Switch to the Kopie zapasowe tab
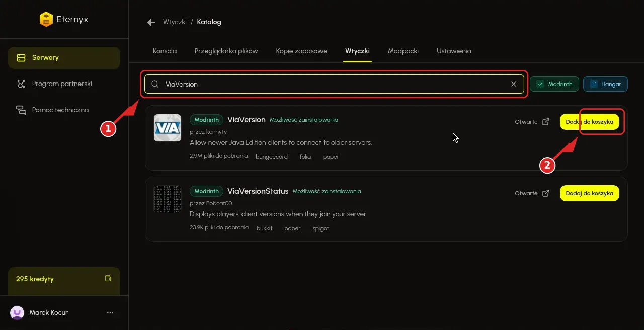 (301, 51)
